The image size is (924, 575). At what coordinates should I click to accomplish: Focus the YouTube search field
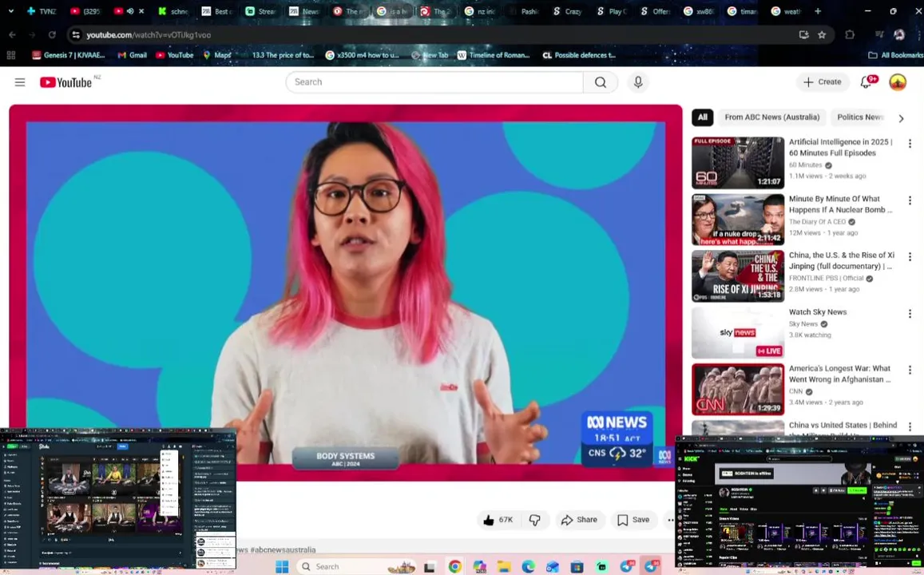pos(434,82)
